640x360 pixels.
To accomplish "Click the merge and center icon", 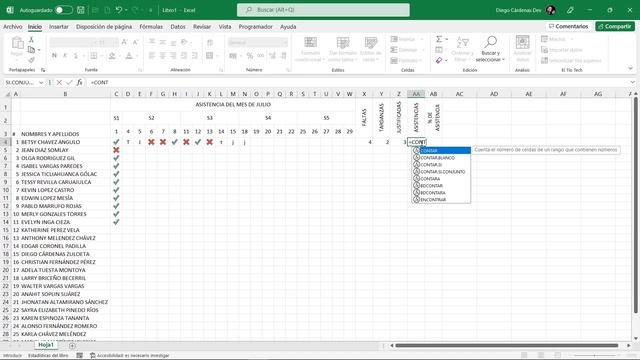I will tap(209, 56).
